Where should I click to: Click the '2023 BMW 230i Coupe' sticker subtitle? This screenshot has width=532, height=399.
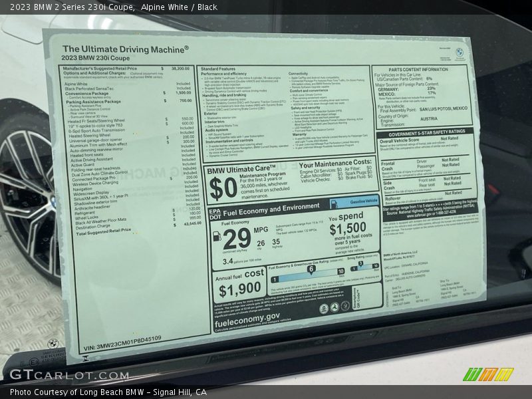coord(95,58)
